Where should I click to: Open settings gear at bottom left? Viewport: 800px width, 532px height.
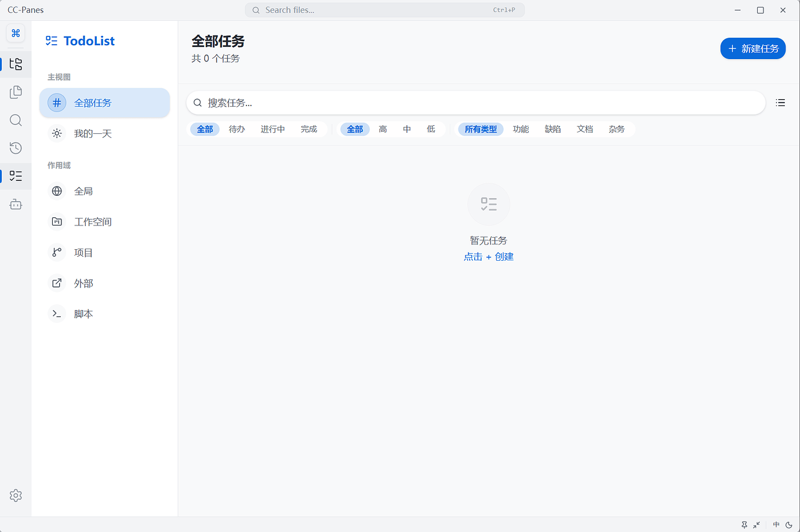click(16, 495)
